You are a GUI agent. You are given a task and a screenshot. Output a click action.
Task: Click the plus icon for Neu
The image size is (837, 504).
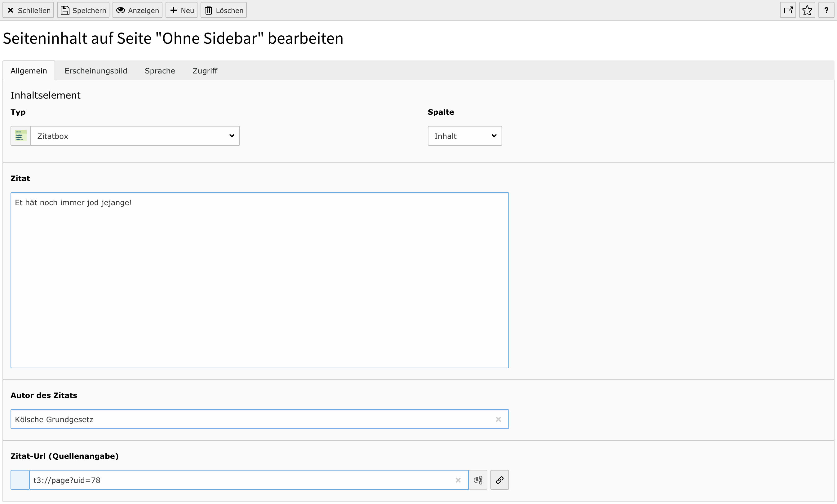point(174,10)
